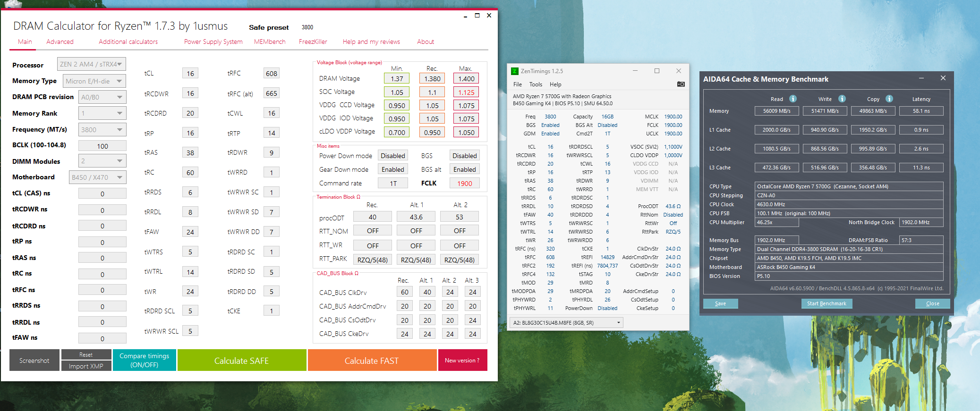Click the Reset button
980x411 pixels.
(86, 354)
